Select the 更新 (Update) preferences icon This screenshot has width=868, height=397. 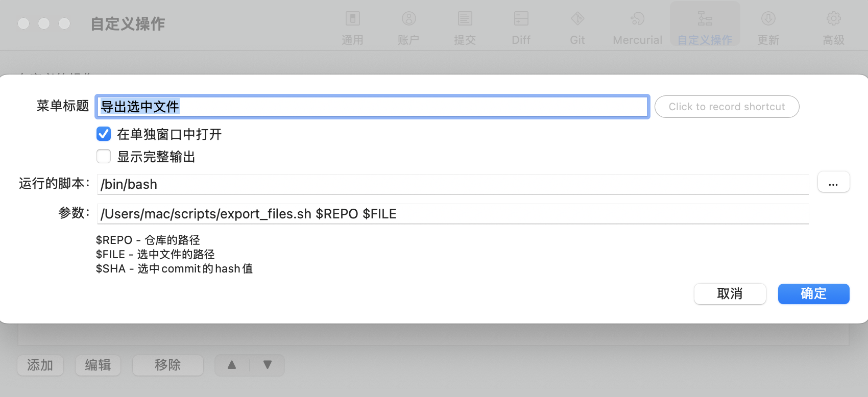pos(768,19)
